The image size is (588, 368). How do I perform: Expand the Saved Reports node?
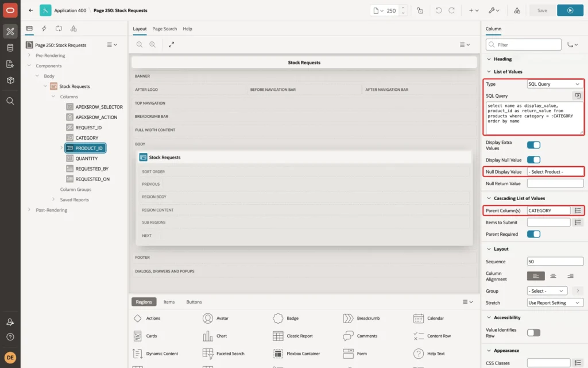pos(53,200)
